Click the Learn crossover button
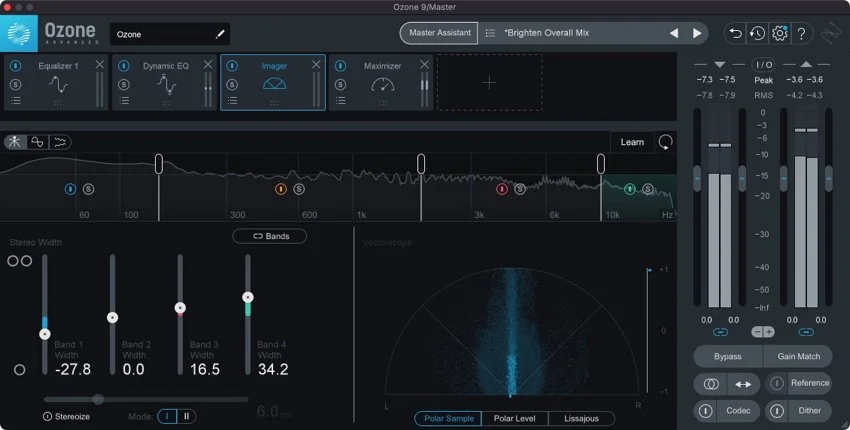Image resolution: width=850 pixels, height=430 pixels. [x=632, y=142]
